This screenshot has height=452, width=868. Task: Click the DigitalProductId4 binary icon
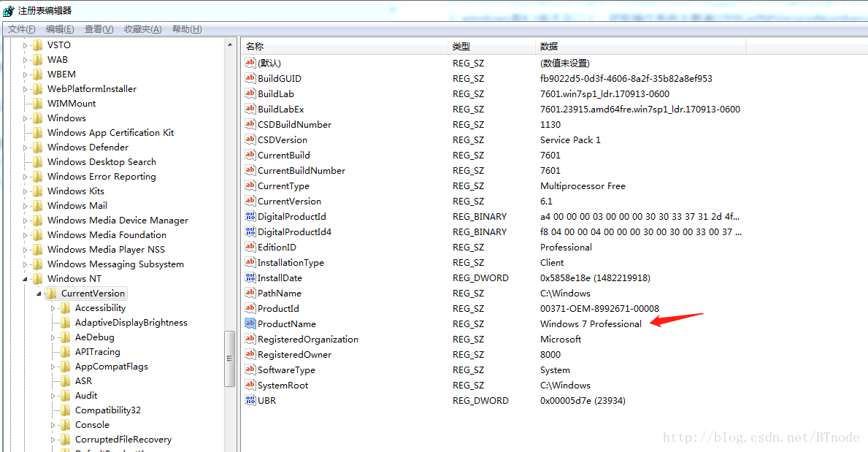(250, 231)
